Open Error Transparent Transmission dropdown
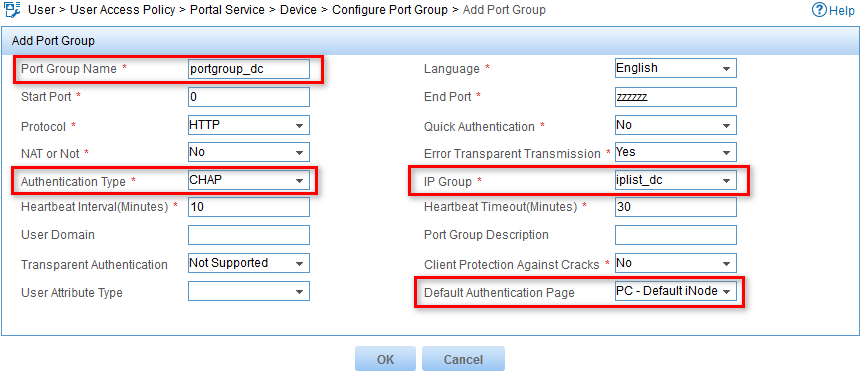Screen dimensions: 861x373 (x=675, y=152)
